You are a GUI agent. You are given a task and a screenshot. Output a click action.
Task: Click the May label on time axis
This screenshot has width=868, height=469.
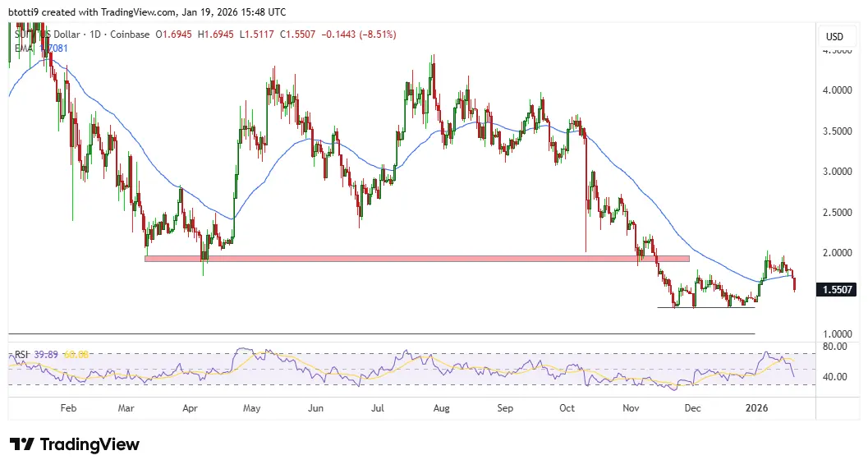pos(252,407)
